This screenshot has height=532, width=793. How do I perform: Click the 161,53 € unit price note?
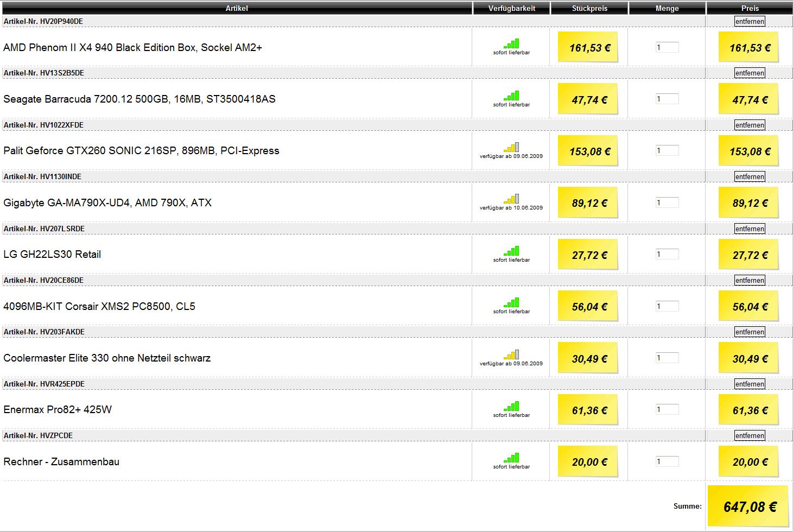[588, 47]
